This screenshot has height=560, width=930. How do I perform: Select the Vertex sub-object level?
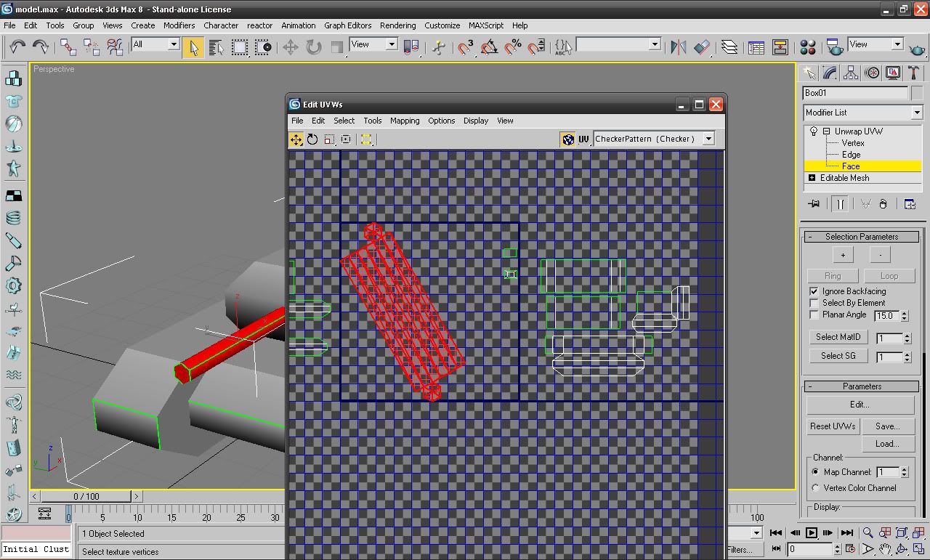click(853, 143)
